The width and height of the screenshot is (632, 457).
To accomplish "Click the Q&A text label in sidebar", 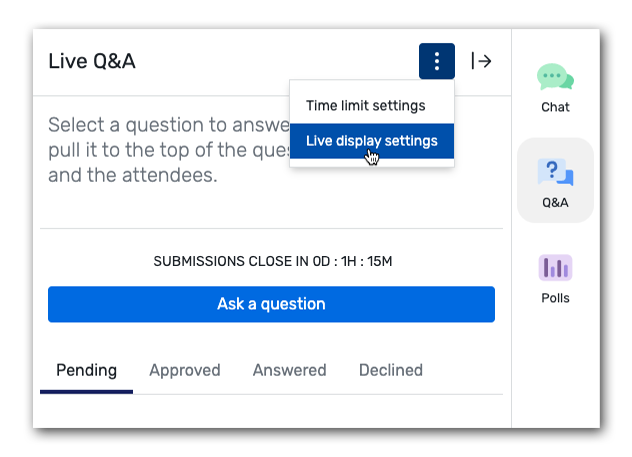I will [x=555, y=202].
